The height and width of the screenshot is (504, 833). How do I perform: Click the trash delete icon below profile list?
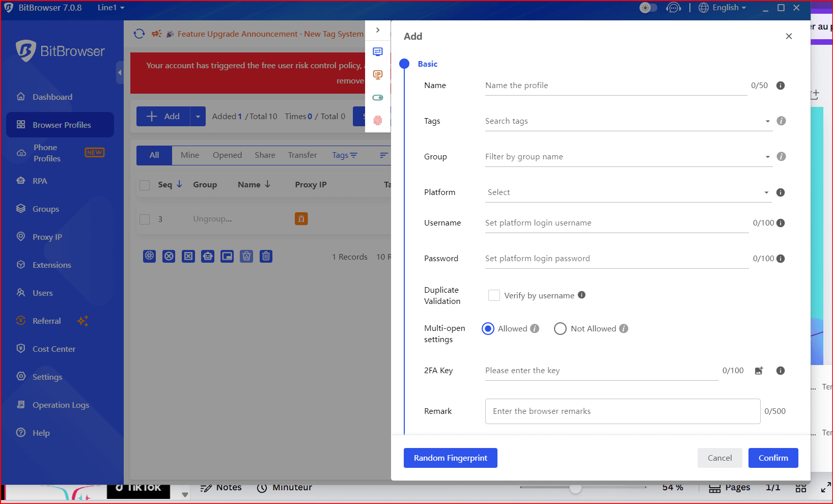[266, 256]
